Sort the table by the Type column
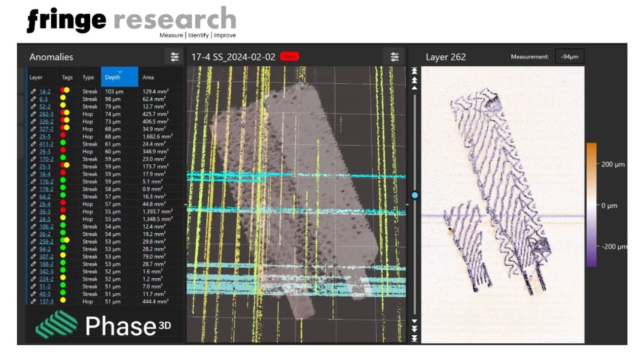 [88, 78]
